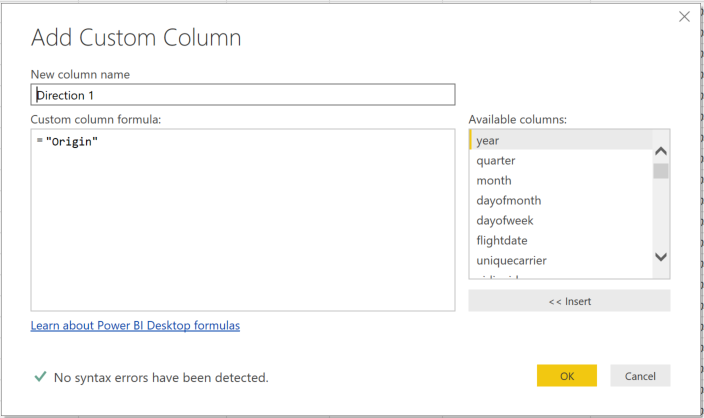This screenshot has width=704, height=418.
Task: Click the green syntax check mark icon
Action: pyautogui.click(x=40, y=377)
